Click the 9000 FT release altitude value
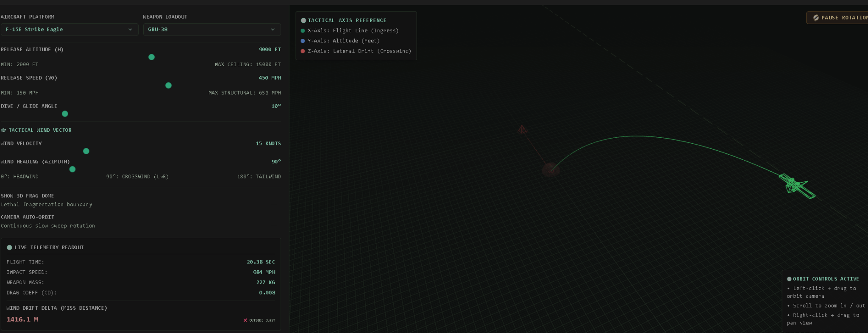 (270, 50)
